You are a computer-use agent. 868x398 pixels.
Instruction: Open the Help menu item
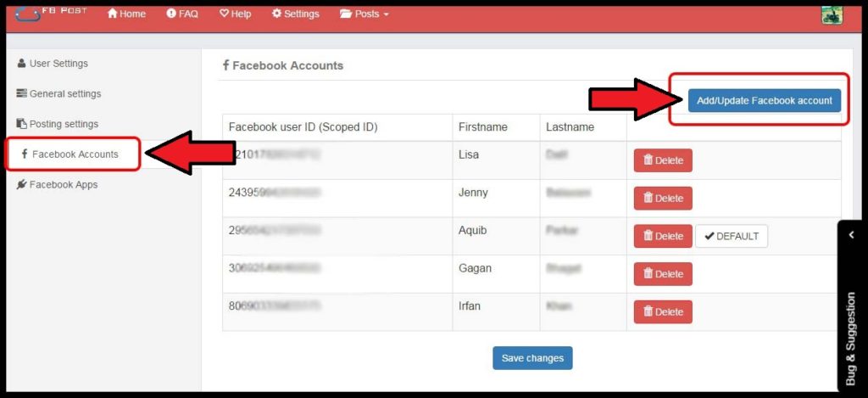click(235, 14)
